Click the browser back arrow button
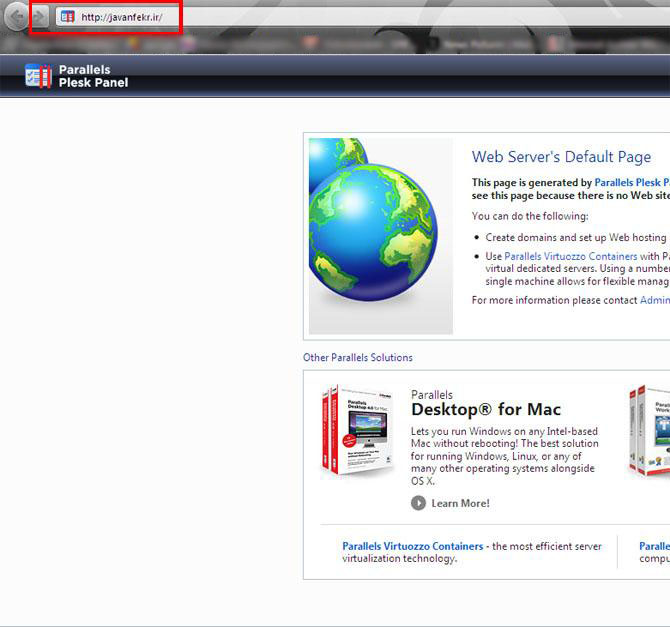Image resolution: width=670 pixels, height=627 pixels. [17, 17]
